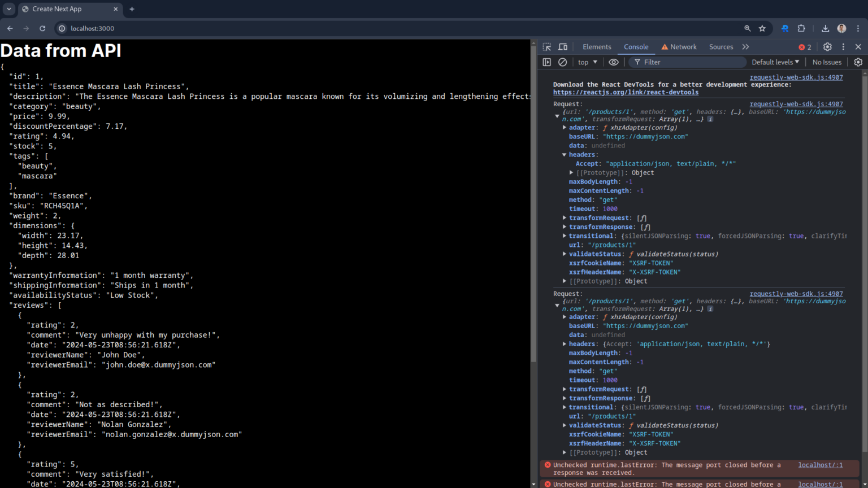This screenshot has width=868, height=488.
Task: Open the browser Downloads icon
Action: [x=825, y=28]
